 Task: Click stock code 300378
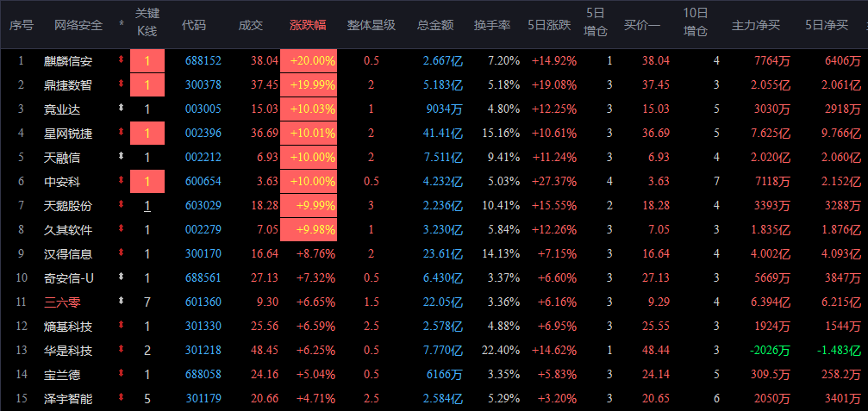pos(203,85)
